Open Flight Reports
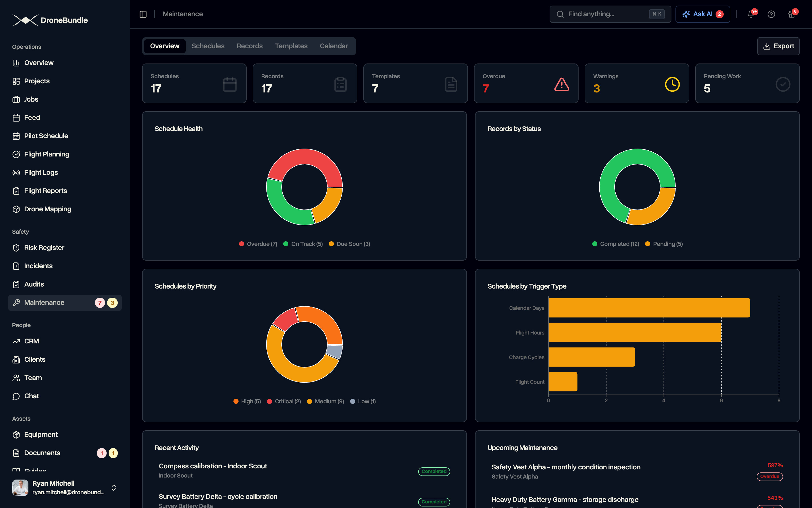This screenshot has height=508, width=812. click(x=65, y=191)
